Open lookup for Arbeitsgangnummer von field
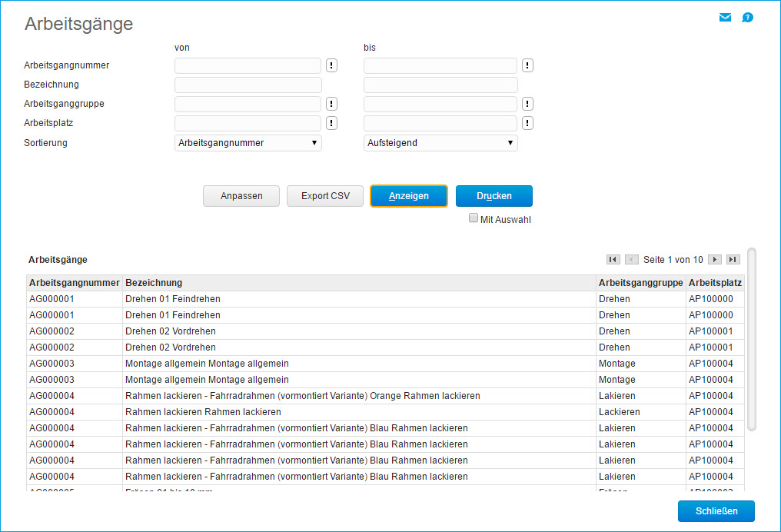 (x=331, y=65)
